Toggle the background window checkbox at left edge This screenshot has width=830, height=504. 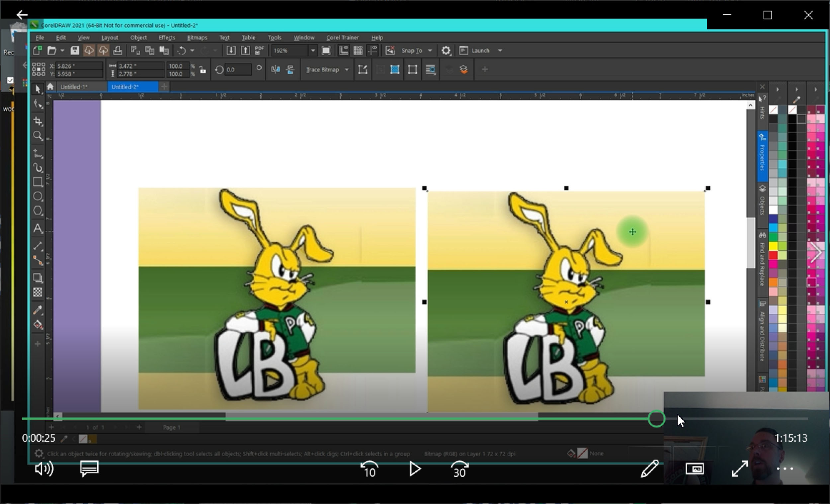click(x=10, y=80)
